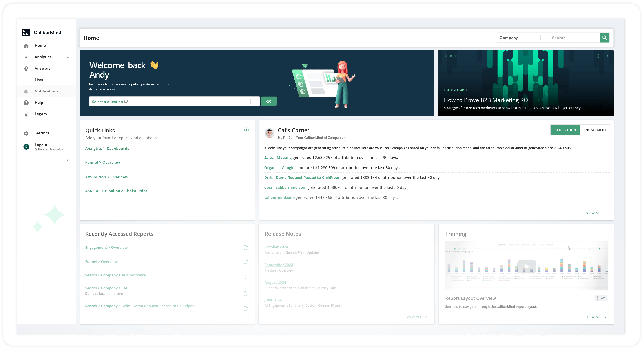
Task: Go to next featured article slide
Action: 607,56
